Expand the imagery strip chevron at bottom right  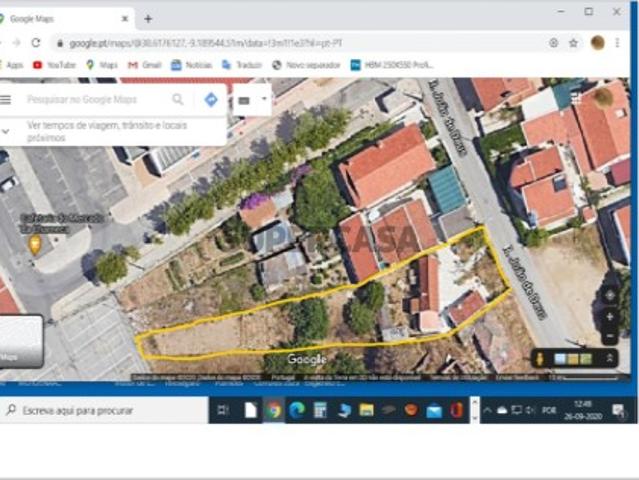608,358
